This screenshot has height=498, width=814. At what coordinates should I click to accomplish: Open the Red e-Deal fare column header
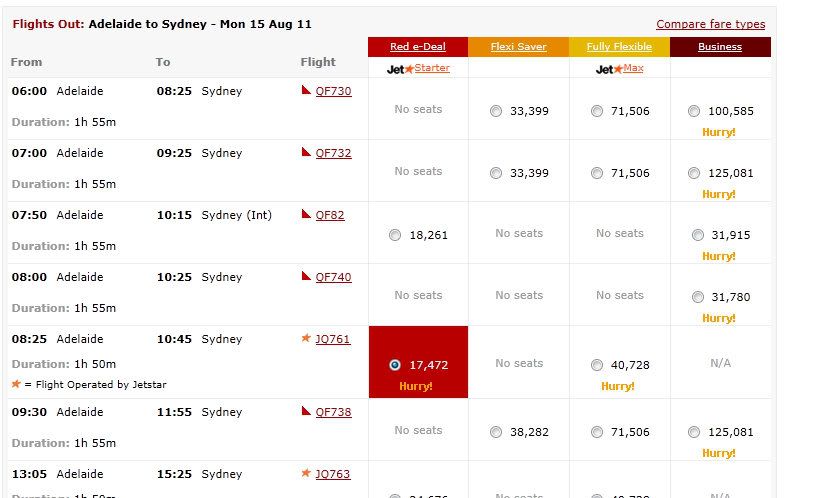pos(418,47)
